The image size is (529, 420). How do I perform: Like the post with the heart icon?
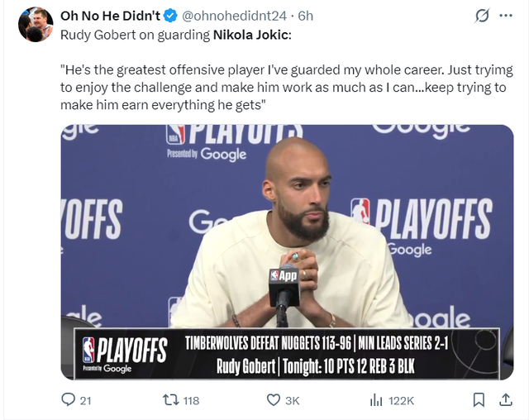tap(274, 400)
